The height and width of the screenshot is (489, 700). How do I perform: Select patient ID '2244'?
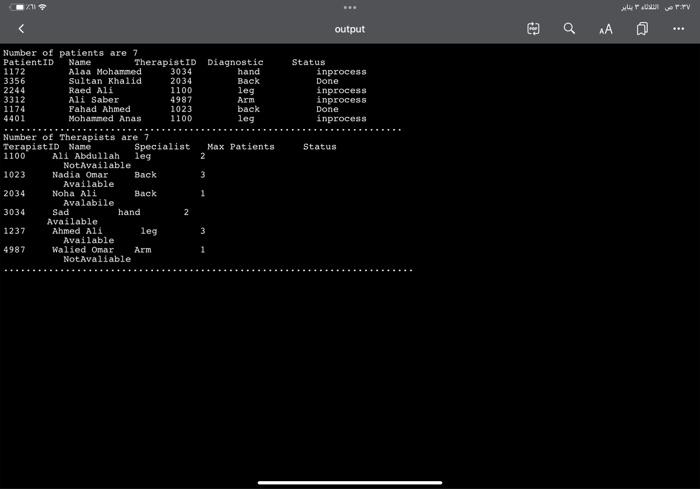pyautogui.click(x=14, y=91)
